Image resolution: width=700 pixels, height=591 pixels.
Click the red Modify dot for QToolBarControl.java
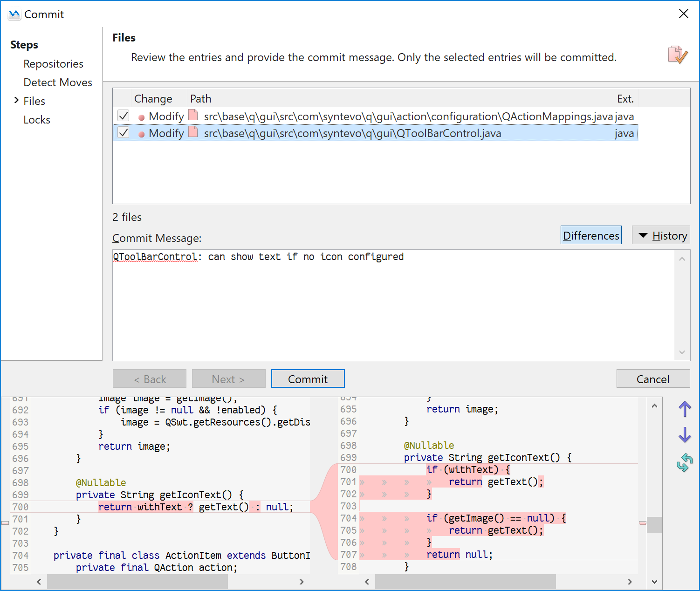[141, 133]
